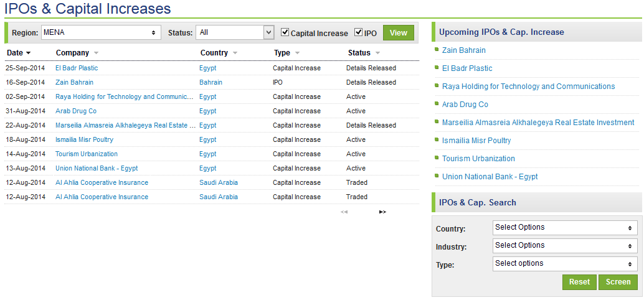Click the IPOs & Cap. Search heading
The width and height of the screenshot is (644, 300).
478,203
